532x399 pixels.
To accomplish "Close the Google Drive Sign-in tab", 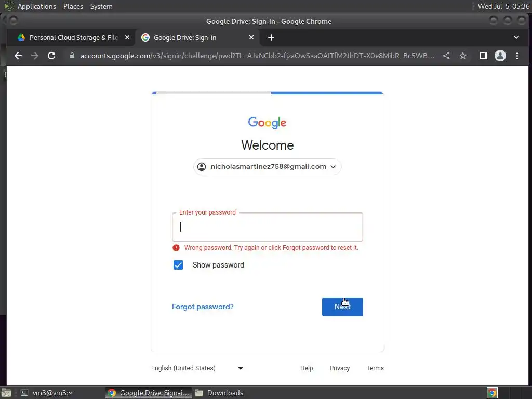I will coord(251,37).
